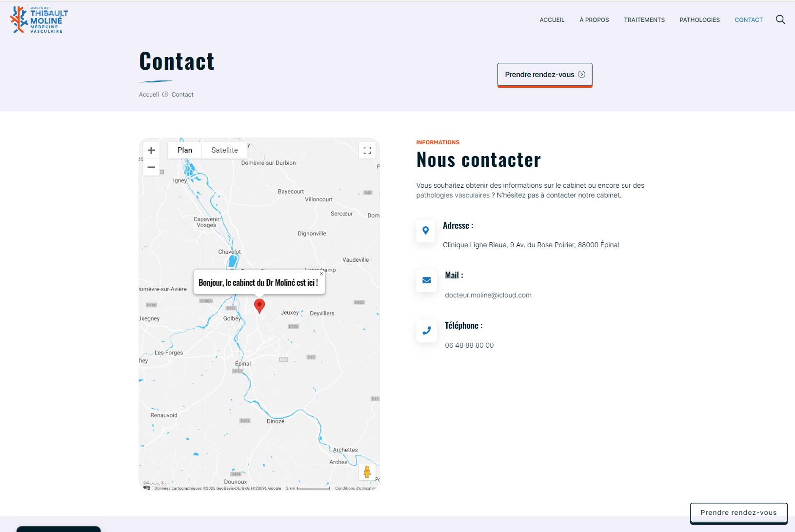Click the Mail : label
The height and width of the screenshot is (532, 795).
454,276
